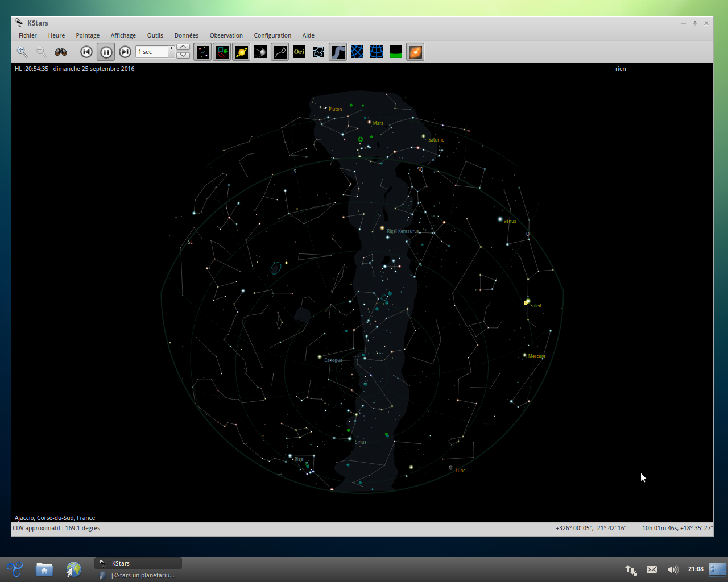Click the Ajaccio, Corse-du-Sud, France location text
This screenshot has width=728, height=582.
pos(55,518)
